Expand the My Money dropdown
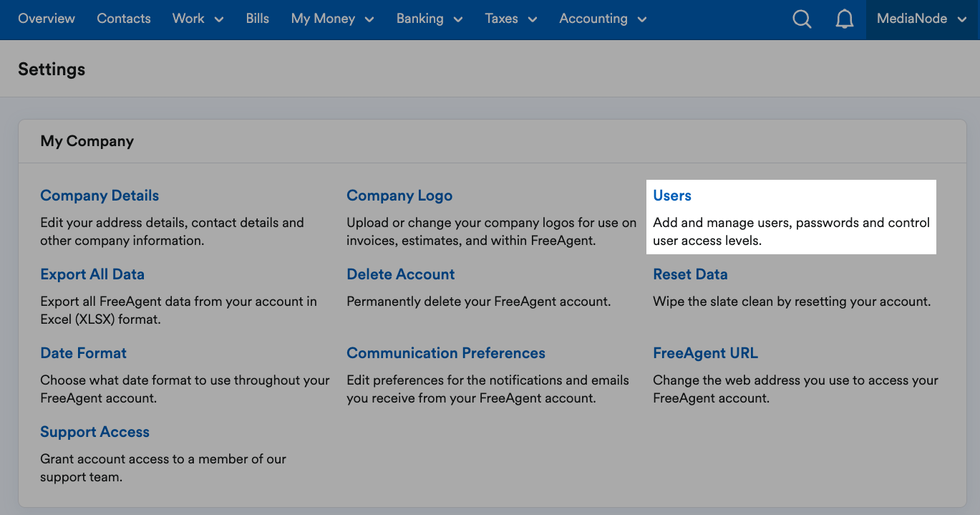The height and width of the screenshot is (515, 980). tap(332, 19)
